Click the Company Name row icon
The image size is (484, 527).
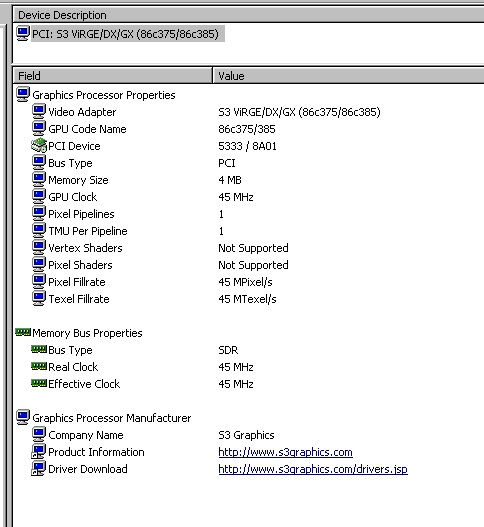point(39,434)
